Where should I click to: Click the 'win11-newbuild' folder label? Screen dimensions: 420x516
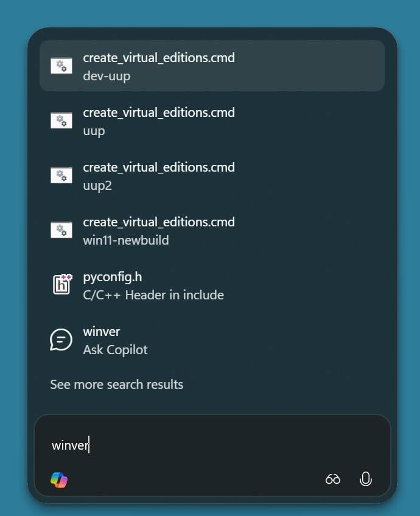click(x=126, y=240)
